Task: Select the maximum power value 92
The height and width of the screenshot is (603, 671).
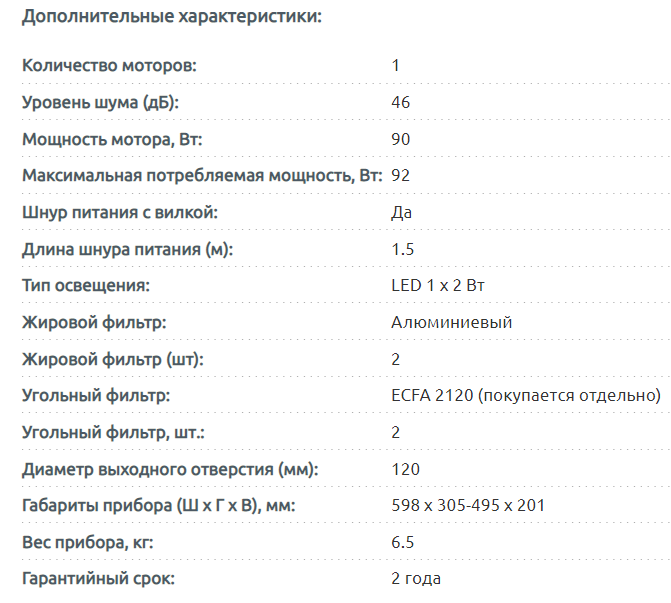Action: 401,176
